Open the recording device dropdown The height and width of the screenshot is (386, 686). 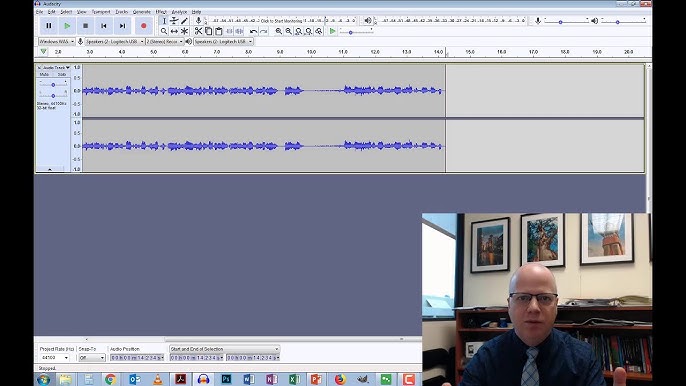pos(115,42)
